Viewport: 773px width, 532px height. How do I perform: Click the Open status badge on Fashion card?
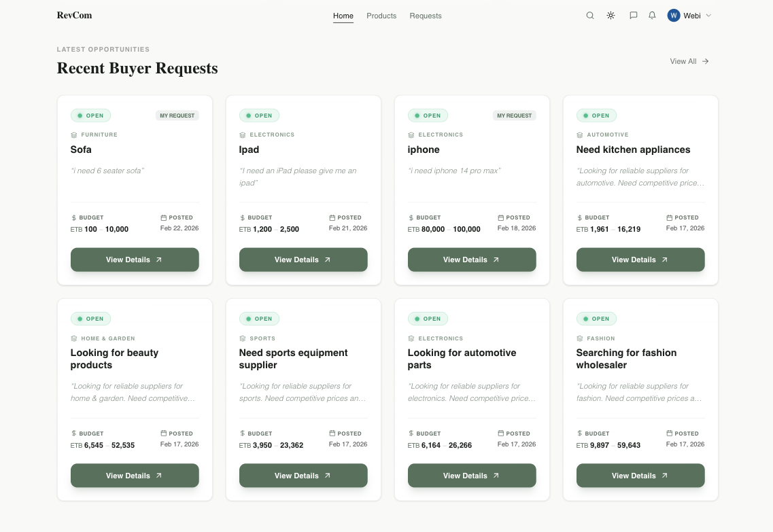click(x=596, y=319)
